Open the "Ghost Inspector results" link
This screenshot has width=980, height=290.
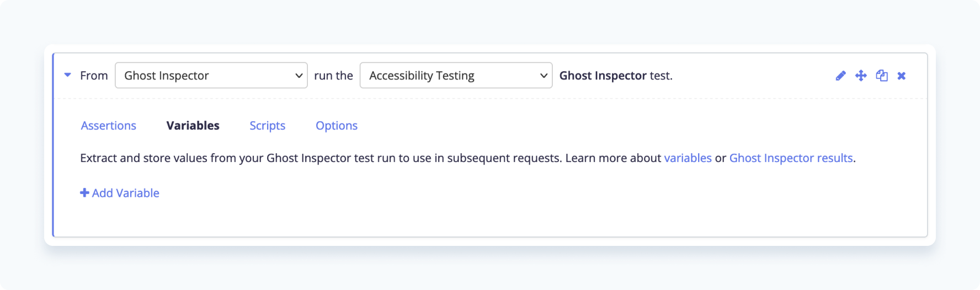791,158
